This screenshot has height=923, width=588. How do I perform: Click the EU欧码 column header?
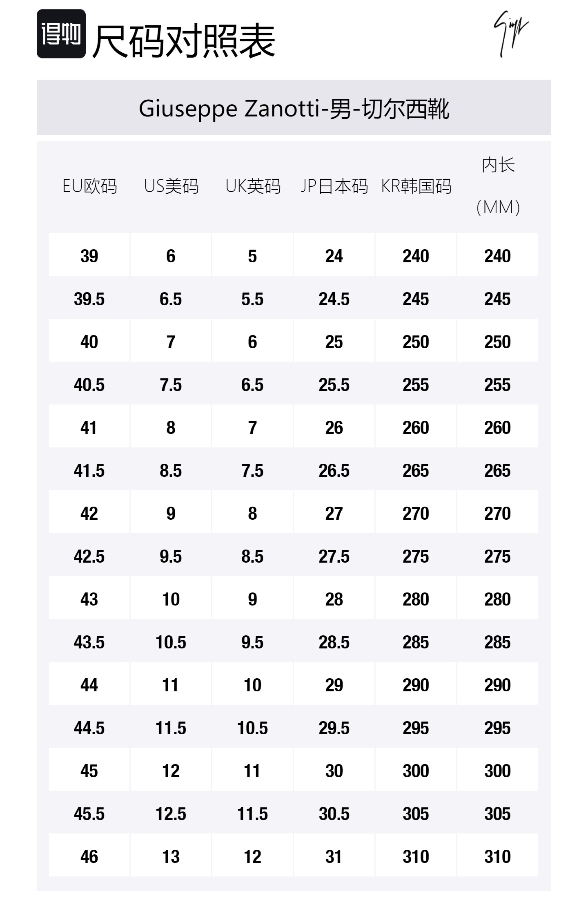[x=89, y=186]
